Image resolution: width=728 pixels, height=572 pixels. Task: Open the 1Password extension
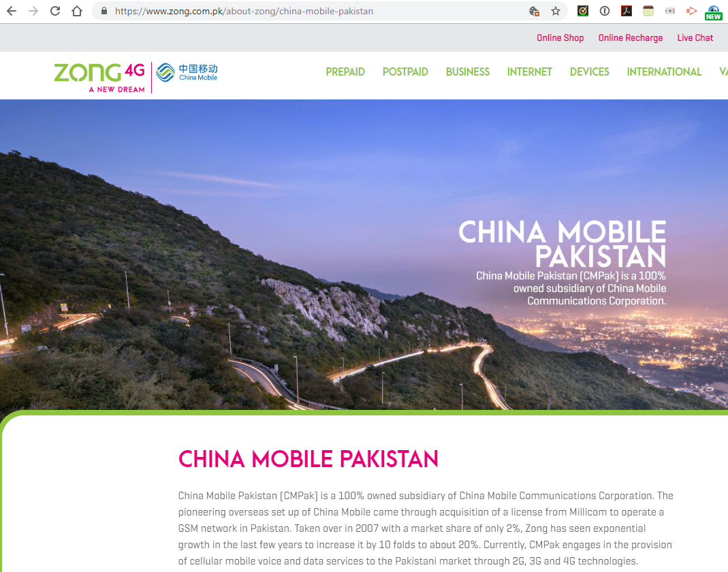(x=604, y=11)
